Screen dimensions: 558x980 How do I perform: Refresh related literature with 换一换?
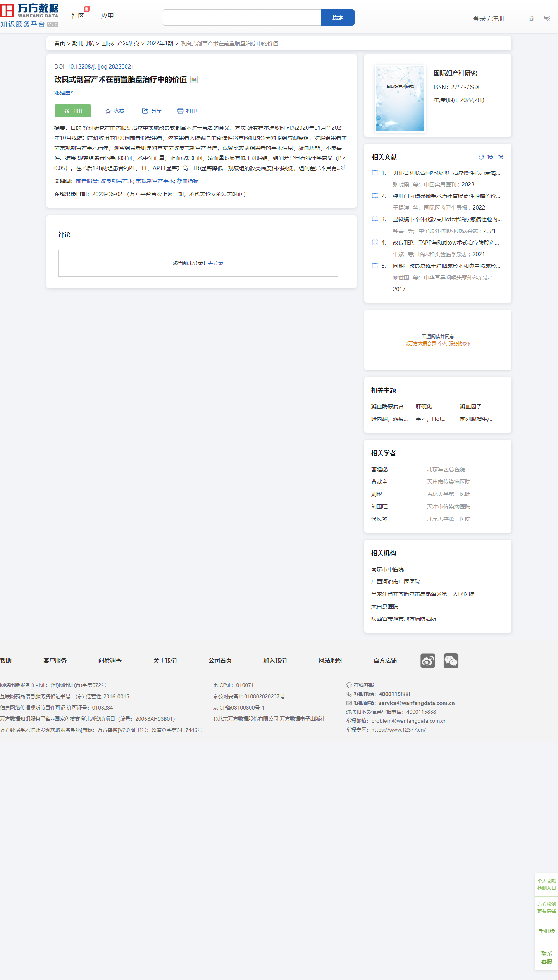(491, 157)
